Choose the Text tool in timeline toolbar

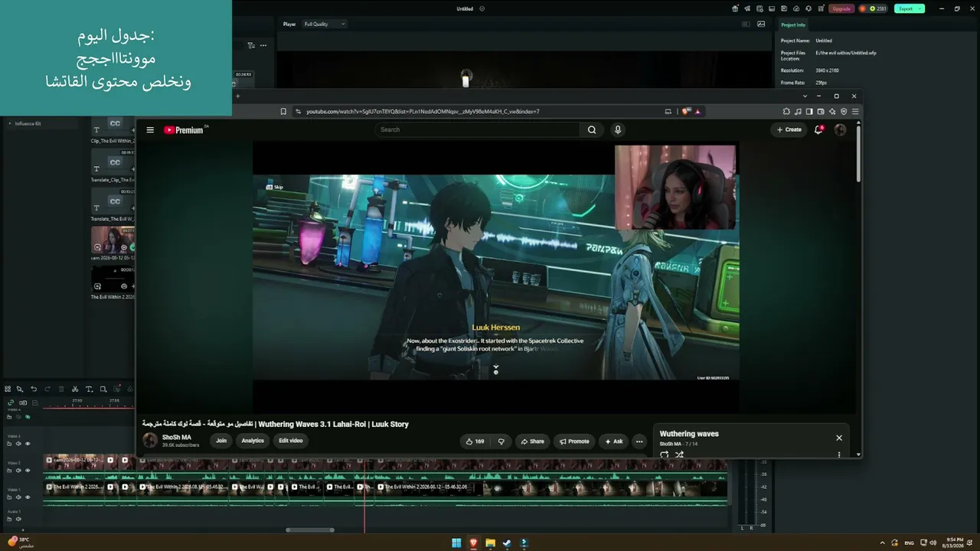pos(89,389)
